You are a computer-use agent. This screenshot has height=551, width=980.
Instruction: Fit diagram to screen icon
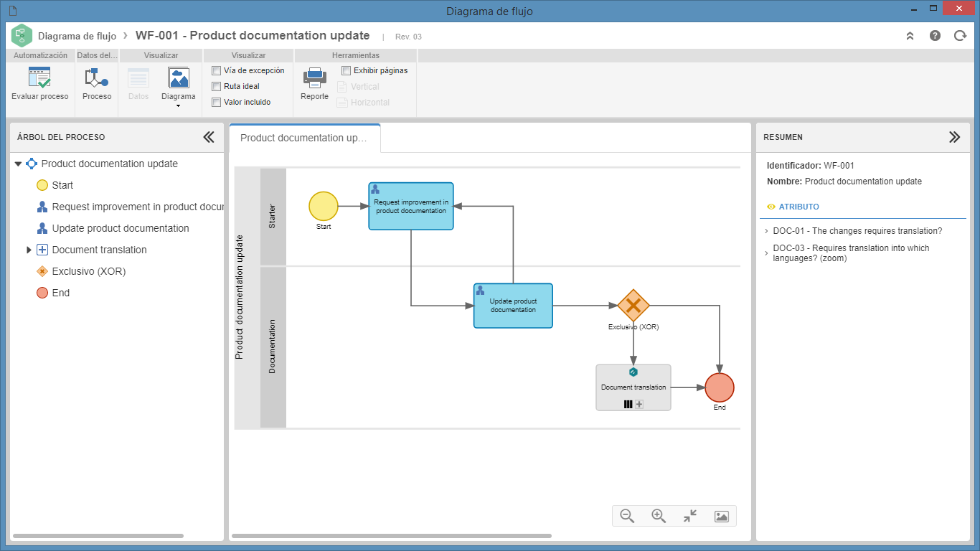(x=690, y=516)
